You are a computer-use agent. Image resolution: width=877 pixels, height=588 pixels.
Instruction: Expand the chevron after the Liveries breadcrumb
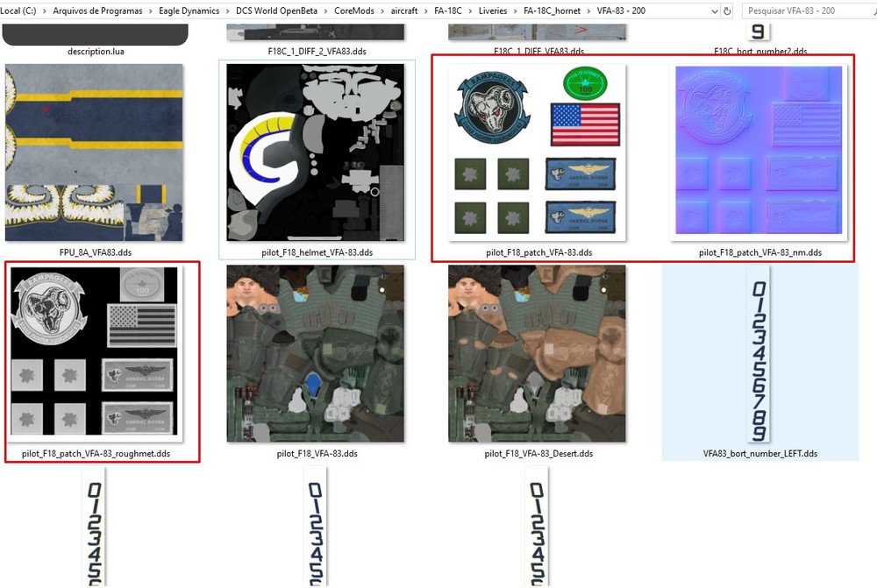(x=515, y=11)
